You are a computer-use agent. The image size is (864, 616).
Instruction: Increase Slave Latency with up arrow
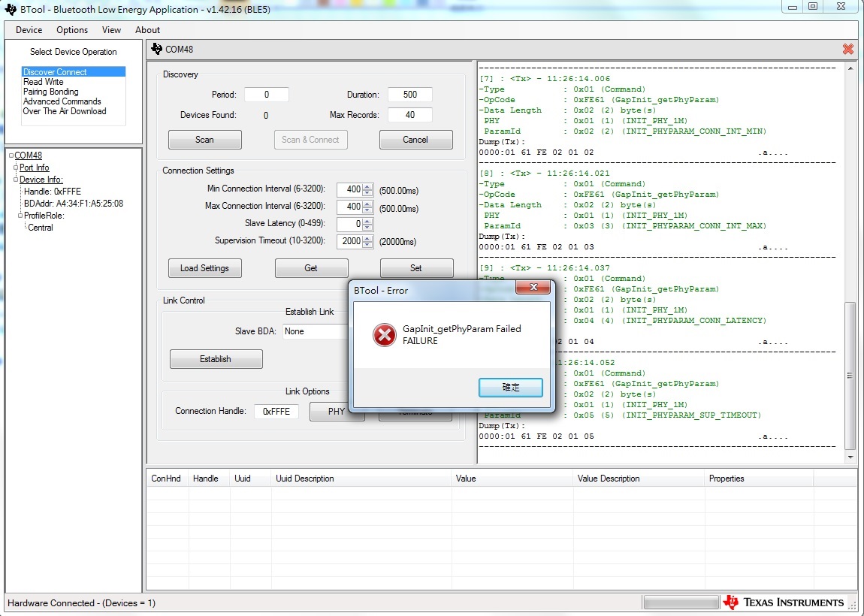[x=367, y=221]
